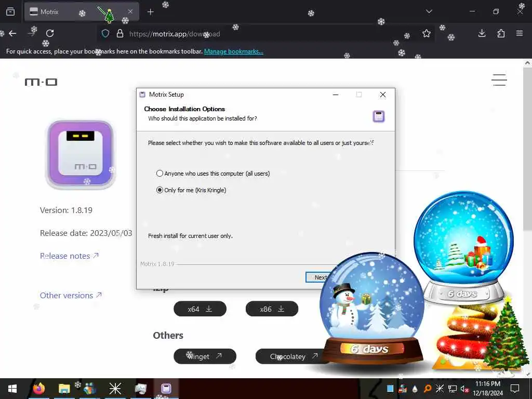Click the large Motrix app icon image
Image resolution: width=532 pixels, height=399 pixels.
click(81, 154)
